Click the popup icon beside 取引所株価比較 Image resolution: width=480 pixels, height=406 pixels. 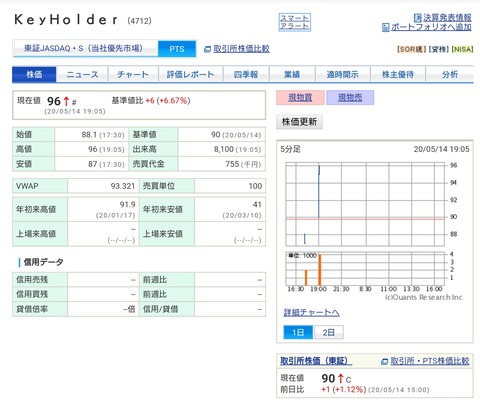pos(207,49)
